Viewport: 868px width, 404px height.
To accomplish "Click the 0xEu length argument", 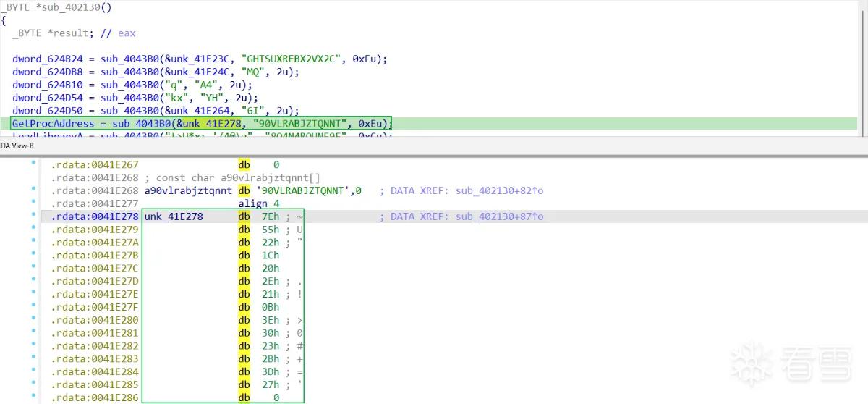I will [370, 125].
